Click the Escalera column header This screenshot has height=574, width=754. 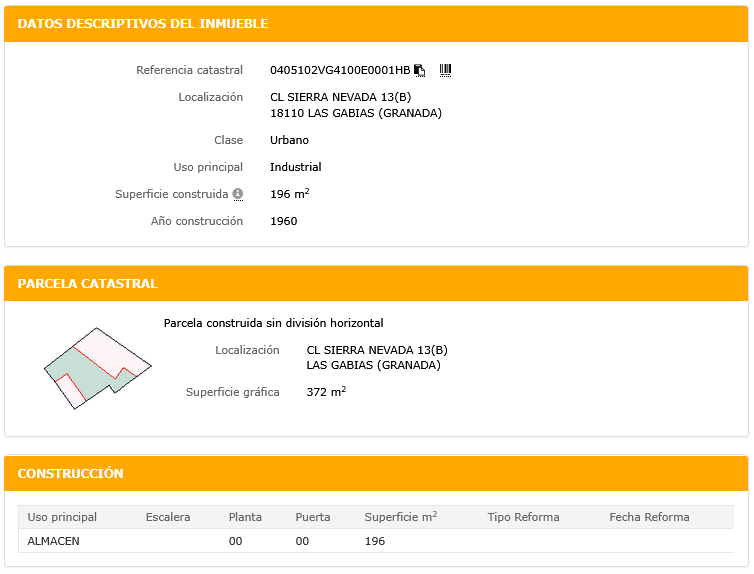click(167, 517)
